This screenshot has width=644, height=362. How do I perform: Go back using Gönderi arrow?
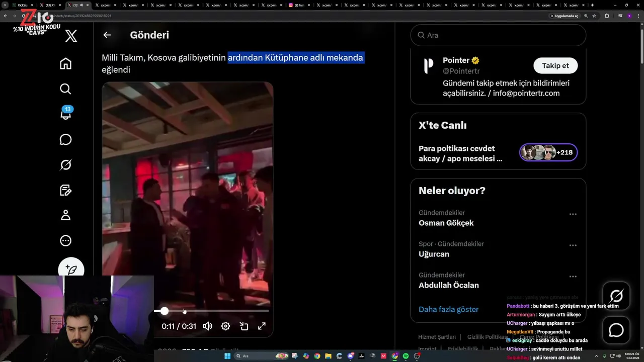[x=107, y=35]
